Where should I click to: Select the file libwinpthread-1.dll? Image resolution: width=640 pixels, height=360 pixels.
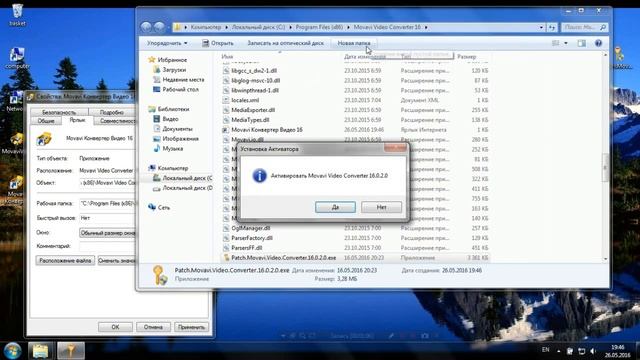255,90
